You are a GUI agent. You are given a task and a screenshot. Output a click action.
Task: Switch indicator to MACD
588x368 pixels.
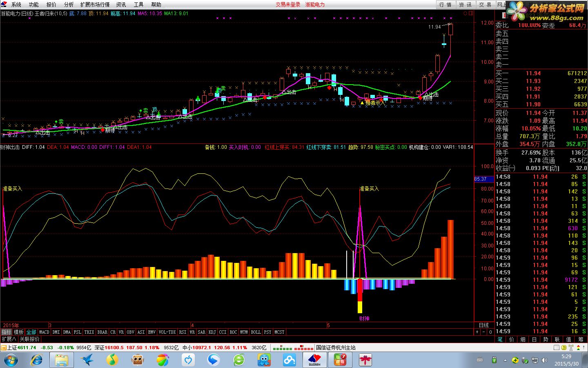pyautogui.click(x=44, y=332)
